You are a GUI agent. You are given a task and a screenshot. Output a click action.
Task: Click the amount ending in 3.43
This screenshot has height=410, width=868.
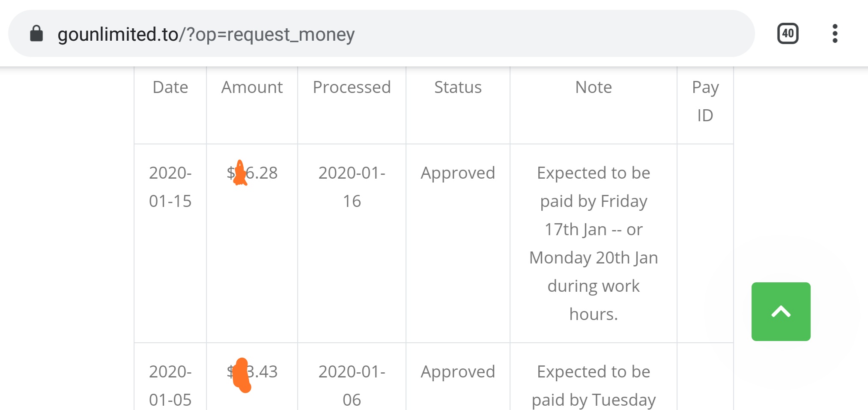pyautogui.click(x=253, y=372)
